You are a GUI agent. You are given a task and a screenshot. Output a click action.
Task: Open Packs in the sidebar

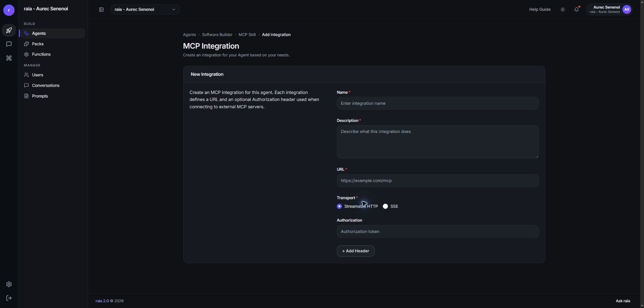(x=53, y=44)
